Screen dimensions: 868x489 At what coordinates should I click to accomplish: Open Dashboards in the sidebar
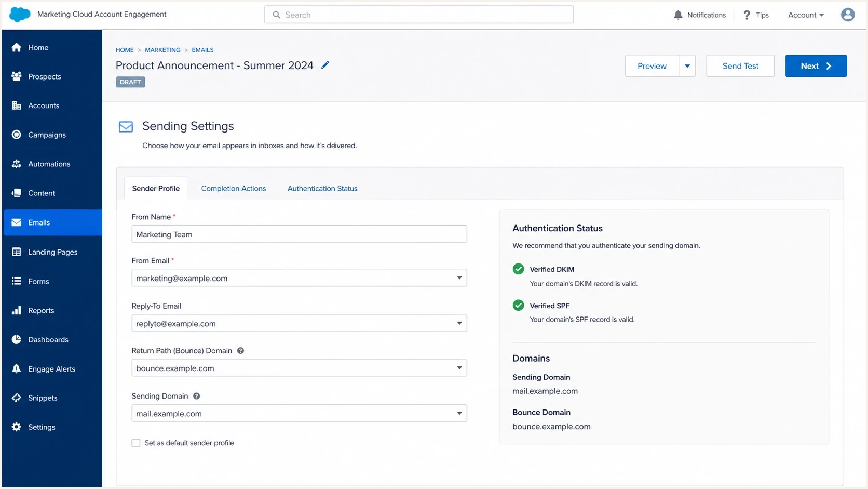pos(53,339)
